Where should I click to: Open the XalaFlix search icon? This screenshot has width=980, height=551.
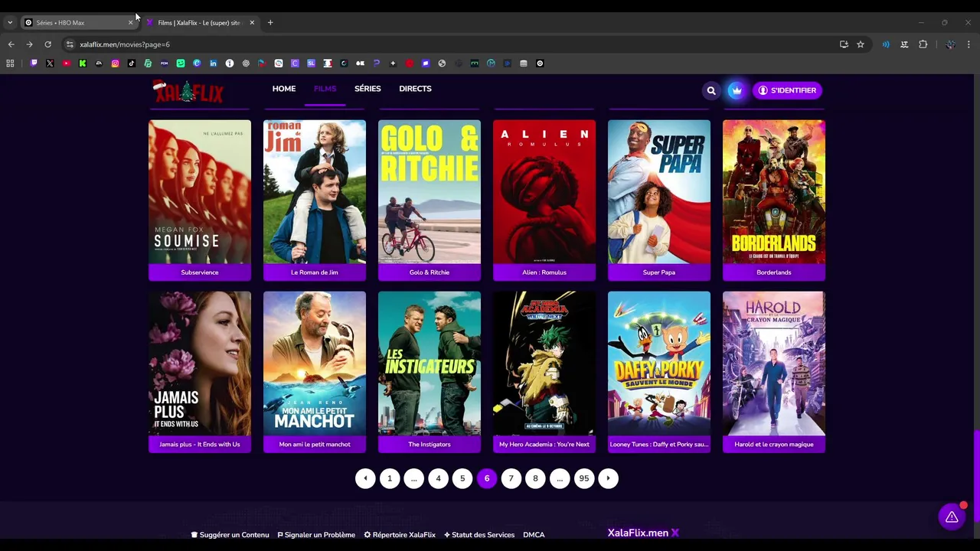[x=711, y=90]
